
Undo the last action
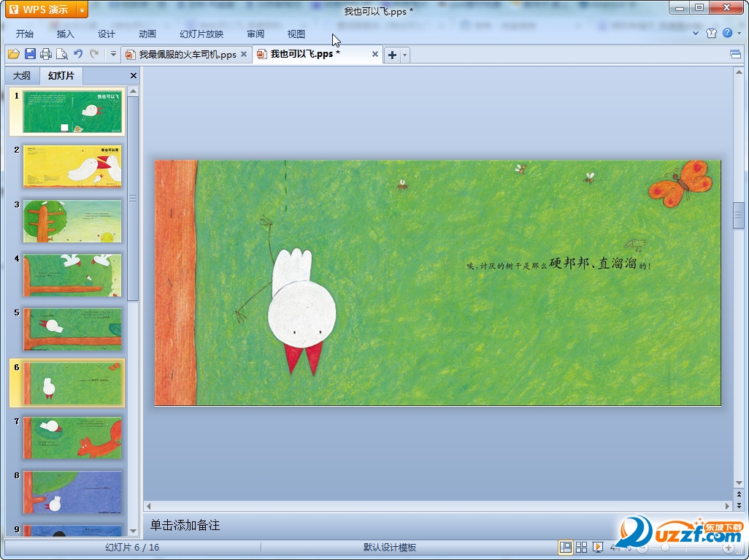[x=78, y=54]
